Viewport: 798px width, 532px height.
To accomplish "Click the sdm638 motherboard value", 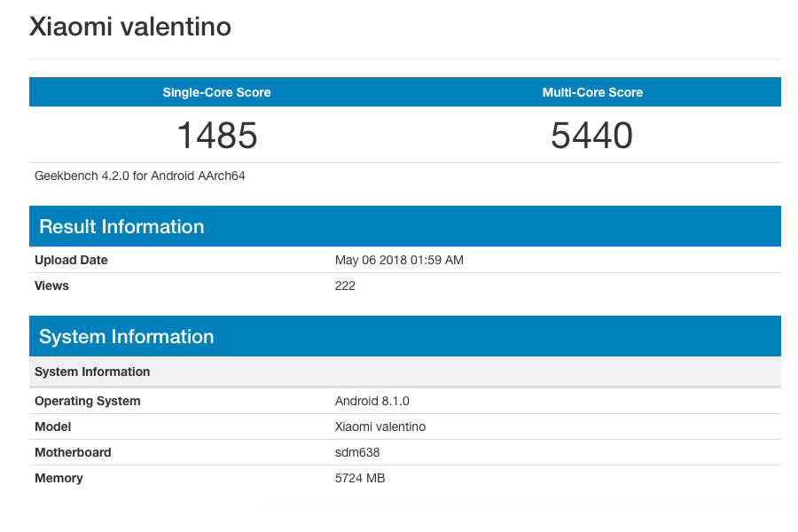I will coord(357,452).
